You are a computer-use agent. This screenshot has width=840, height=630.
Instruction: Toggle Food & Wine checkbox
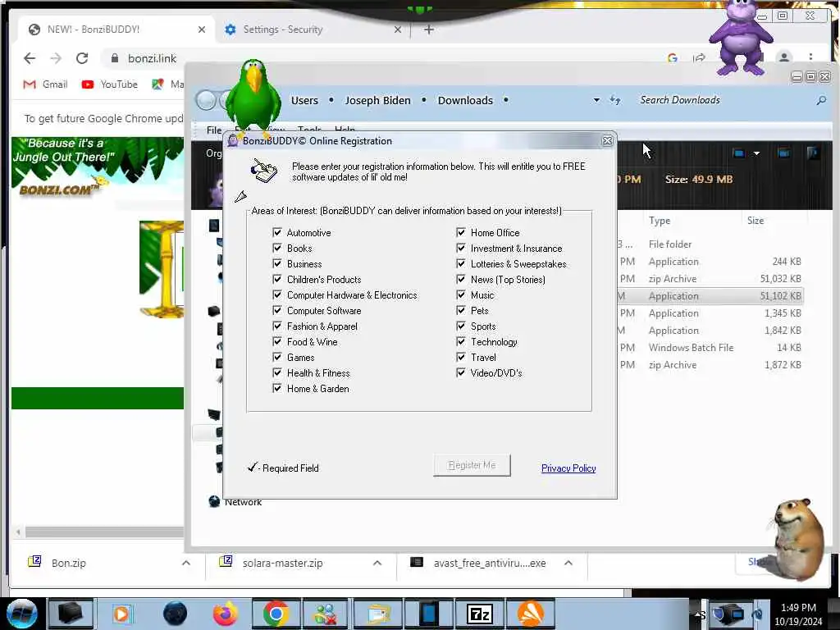277,341
